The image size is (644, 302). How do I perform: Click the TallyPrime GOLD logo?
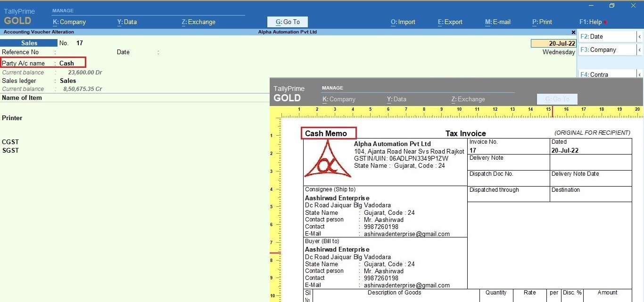(19, 15)
